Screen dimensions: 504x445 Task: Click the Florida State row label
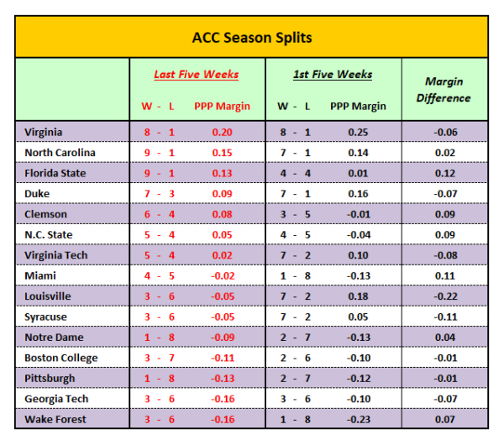[x=55, y=173]
